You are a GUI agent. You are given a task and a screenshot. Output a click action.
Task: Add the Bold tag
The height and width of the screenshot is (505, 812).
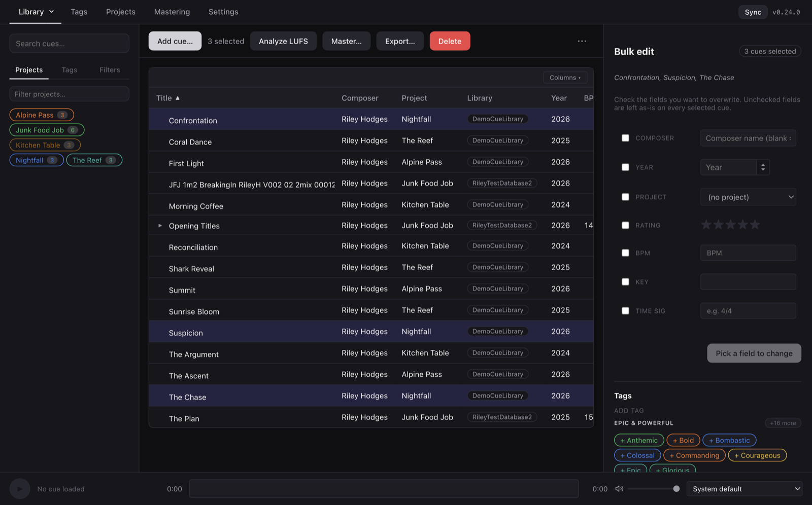(x=683, y=440)
